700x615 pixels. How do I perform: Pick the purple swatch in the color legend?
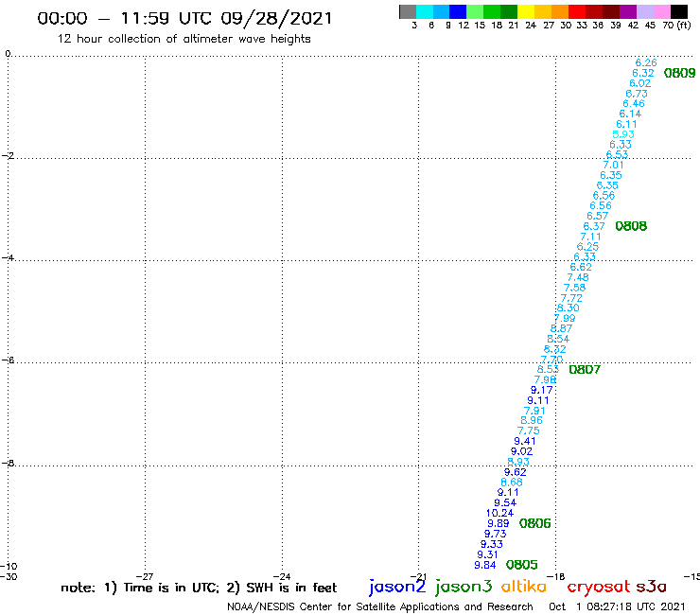(x=628, y=11)
